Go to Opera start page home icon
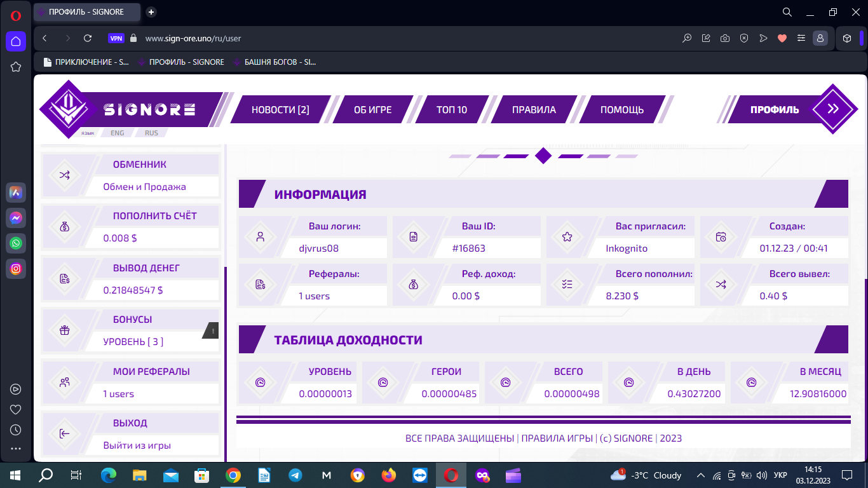The image size is (868, 488). 16,41
